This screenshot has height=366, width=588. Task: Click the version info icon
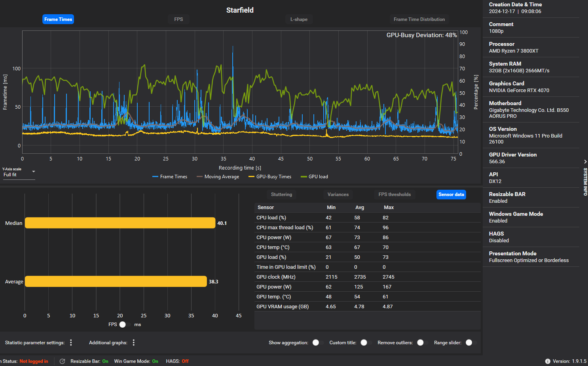[x=548, y=361]
